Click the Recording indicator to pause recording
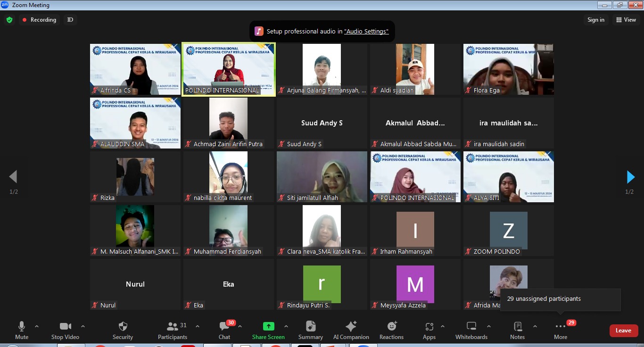644x347 pixels. coord(39,20)
